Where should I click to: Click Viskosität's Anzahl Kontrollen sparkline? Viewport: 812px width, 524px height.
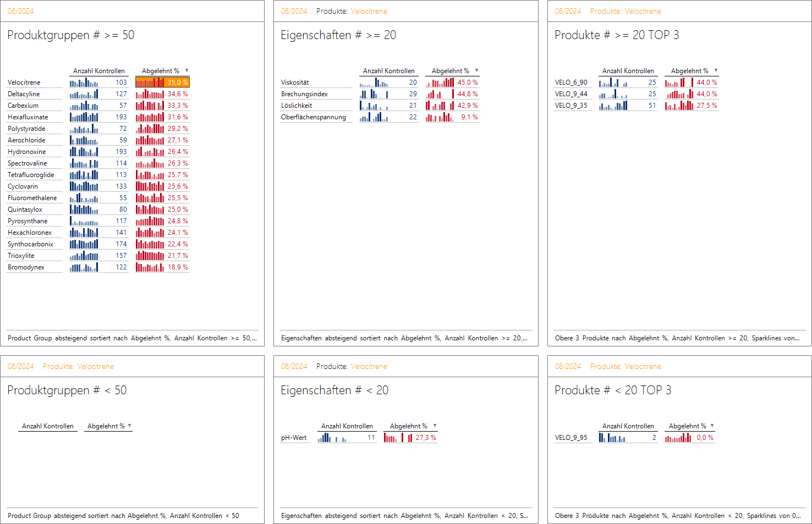tap(374, 82)
